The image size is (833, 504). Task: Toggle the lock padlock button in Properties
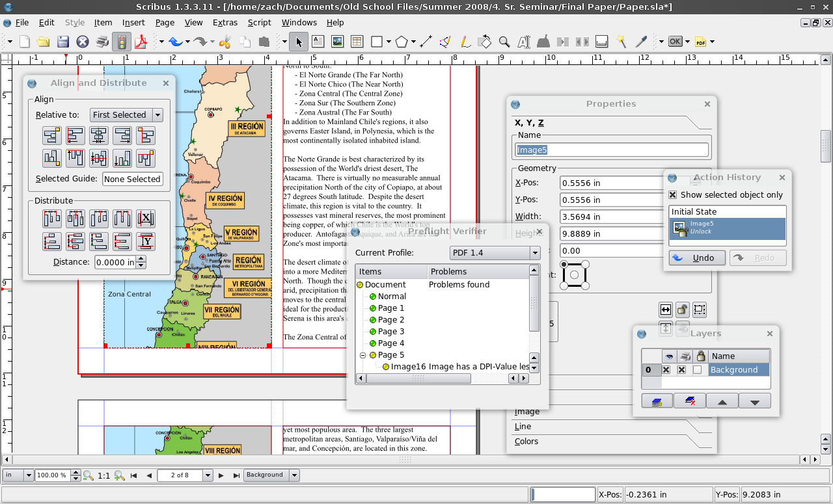pyautogui.click(x=682, y=310)
